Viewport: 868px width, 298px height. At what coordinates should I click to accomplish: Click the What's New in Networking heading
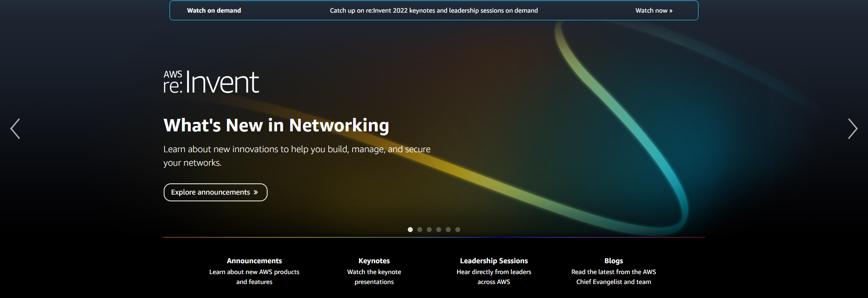(x=276, y=125)
